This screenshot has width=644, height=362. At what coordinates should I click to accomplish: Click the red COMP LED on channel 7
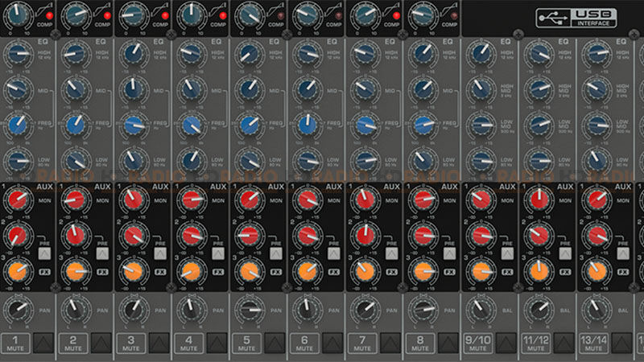(x=396, y=16)
